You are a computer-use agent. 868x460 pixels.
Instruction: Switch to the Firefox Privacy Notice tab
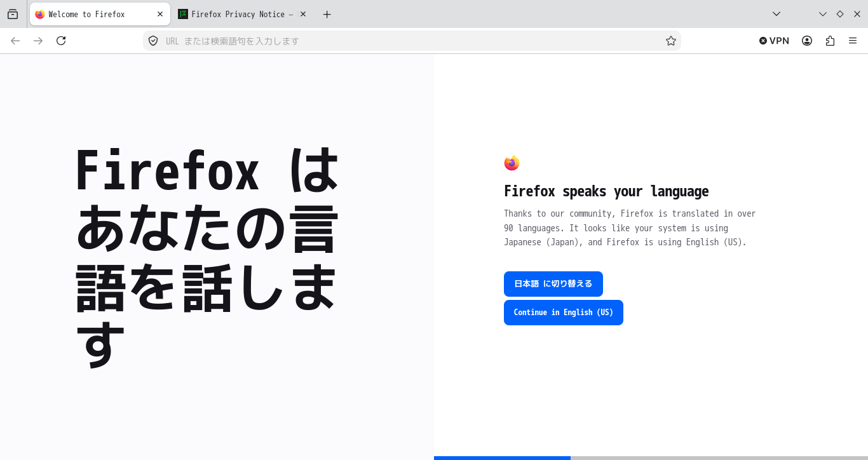(241, 14)
